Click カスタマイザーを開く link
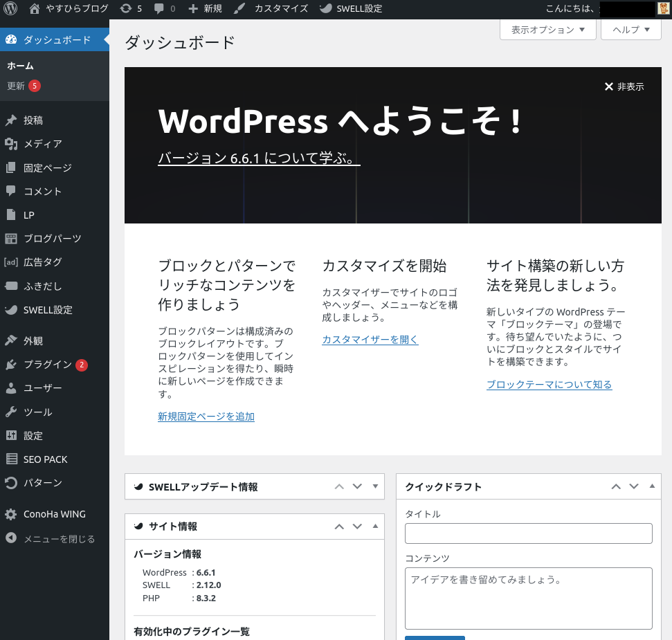Image resolution: width=672 pixels, height=640 pixels. pos(370,340)
